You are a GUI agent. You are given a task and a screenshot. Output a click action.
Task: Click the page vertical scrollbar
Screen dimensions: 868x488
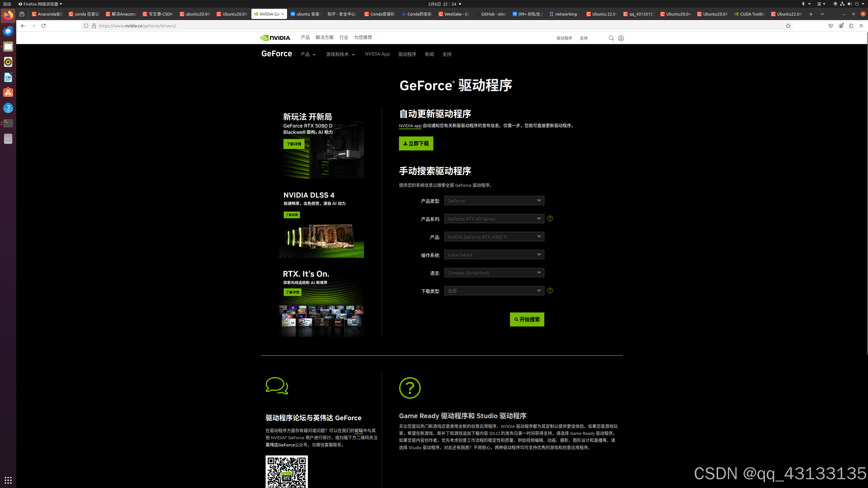click(867, 194)
